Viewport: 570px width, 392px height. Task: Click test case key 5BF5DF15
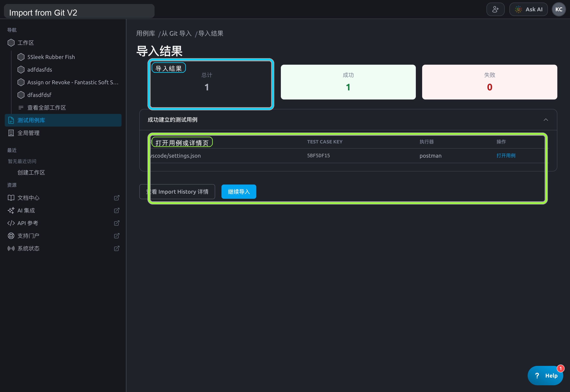[x=318, y=156]
